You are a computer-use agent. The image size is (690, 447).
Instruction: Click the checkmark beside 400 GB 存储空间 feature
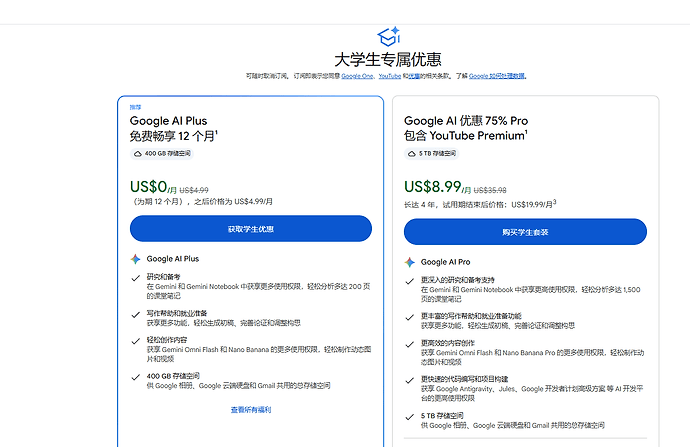coord(136,377)
